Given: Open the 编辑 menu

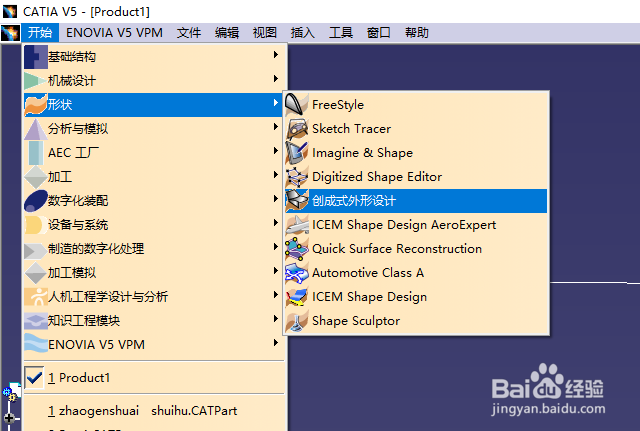Looking at the screenshot, I should click(x=227, y=33).
